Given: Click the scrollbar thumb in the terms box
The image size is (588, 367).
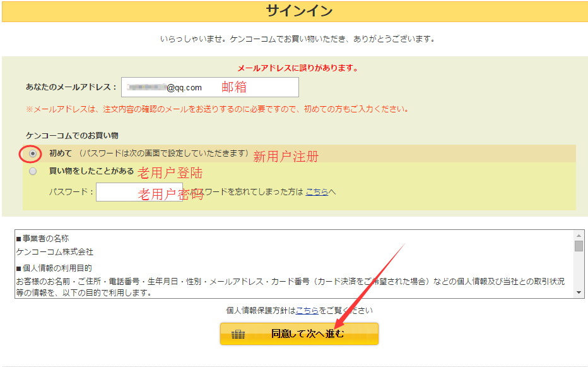Looking at the screenshot, I should [x=579, y=246].
